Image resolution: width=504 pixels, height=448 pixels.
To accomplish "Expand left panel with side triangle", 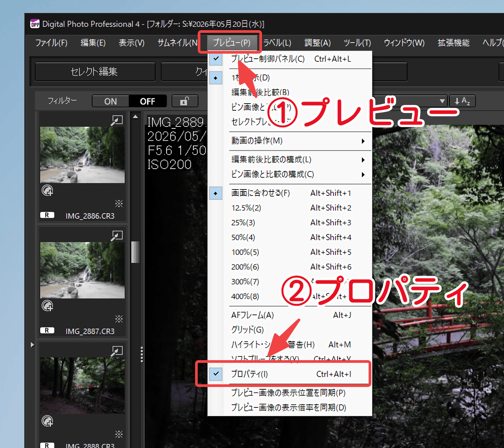I will point(32,345).
